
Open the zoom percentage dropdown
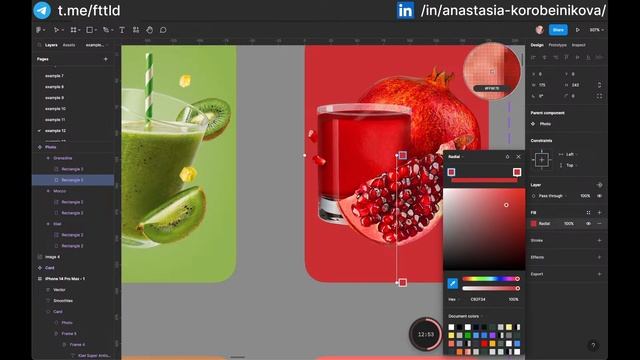(x=596, y=30)
